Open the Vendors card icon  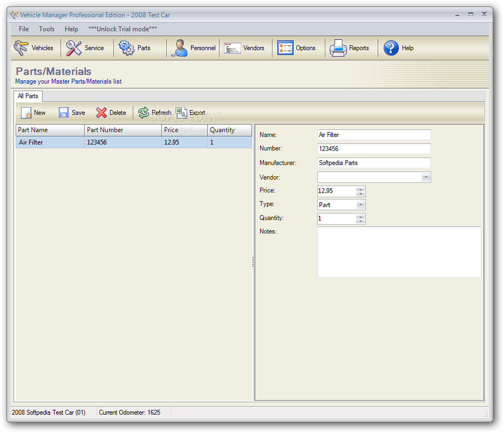pos(233,48)
